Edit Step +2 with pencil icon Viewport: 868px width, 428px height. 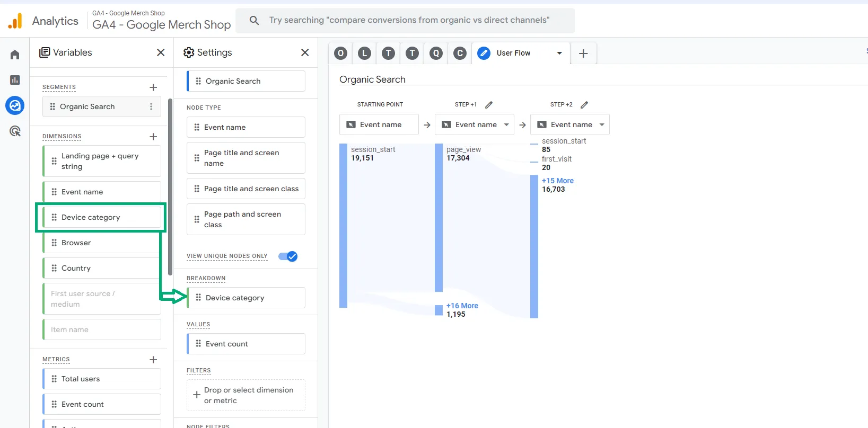coord(584,105)
